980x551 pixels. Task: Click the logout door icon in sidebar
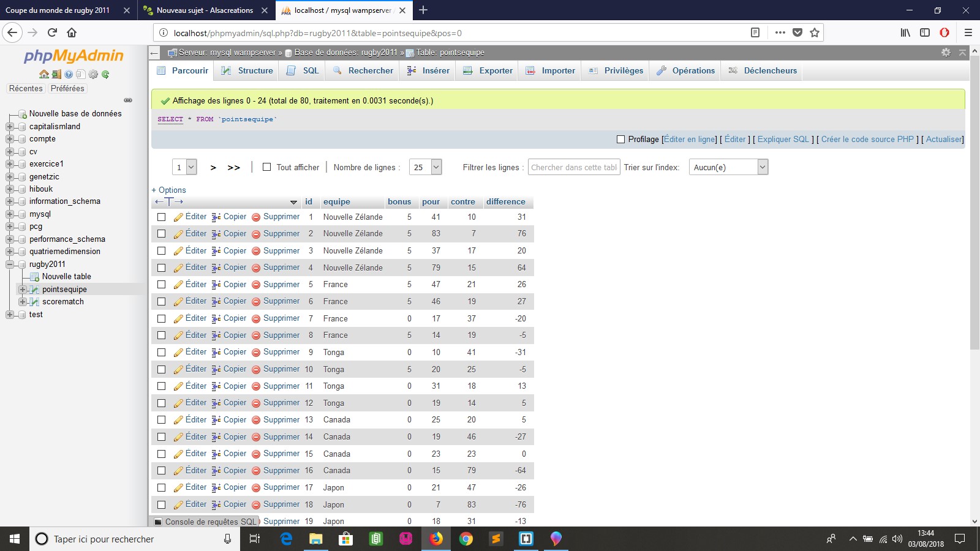[x=56, y=74]
